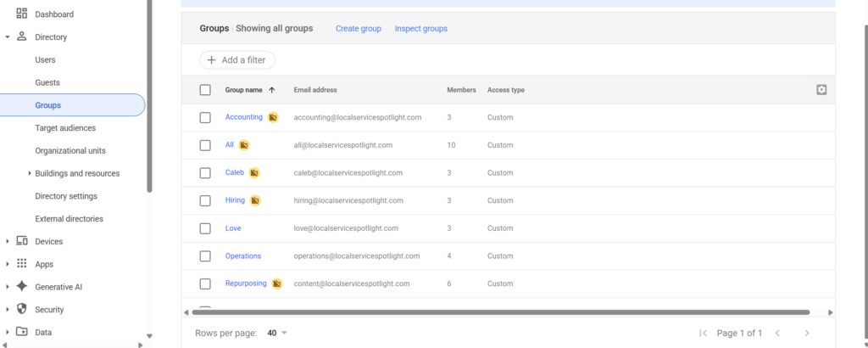Screen dimensions: 868x348
Task: Click the Generative AI sparkle icon
Action: tap(21, 287)
